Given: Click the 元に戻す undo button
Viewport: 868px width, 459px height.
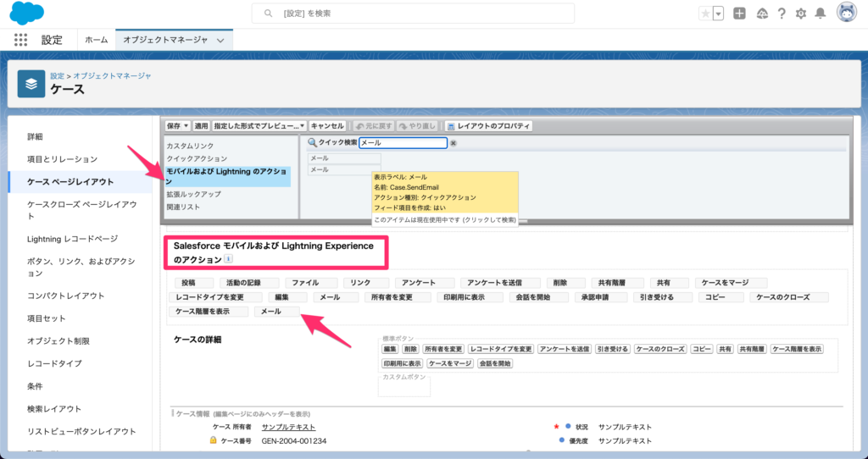Looking at the screenshot, I should [374, 126].
